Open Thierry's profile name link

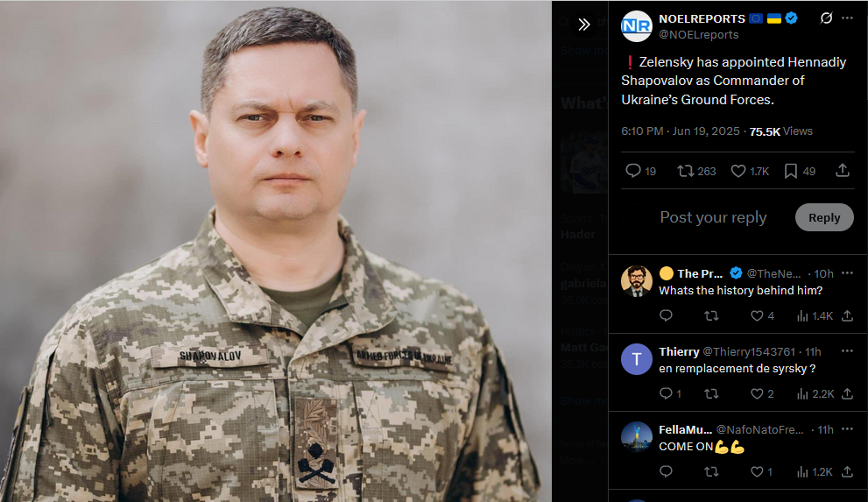(x=679, y=351)
